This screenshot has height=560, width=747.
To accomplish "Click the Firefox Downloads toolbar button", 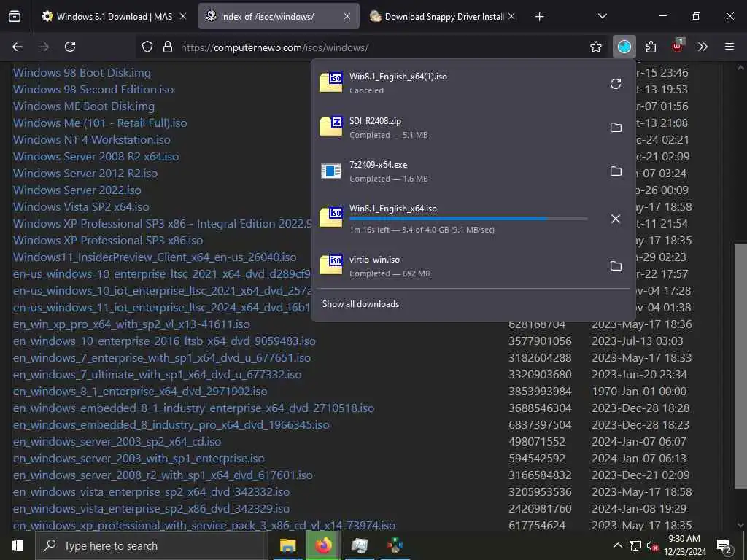I will pyautogui.click(x=624, y=47).
